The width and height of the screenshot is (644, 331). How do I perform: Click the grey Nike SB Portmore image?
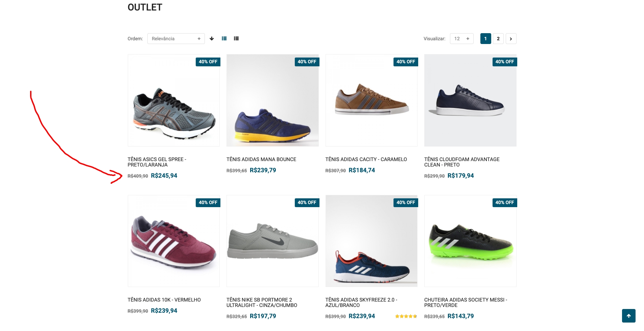pyautogui.click(x=272, y=241)
